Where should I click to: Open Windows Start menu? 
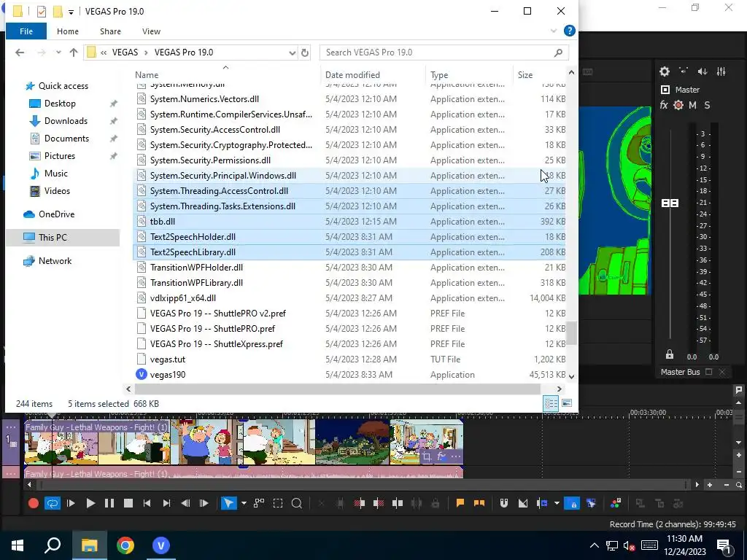pyautogui.click(x=18, y=545)
